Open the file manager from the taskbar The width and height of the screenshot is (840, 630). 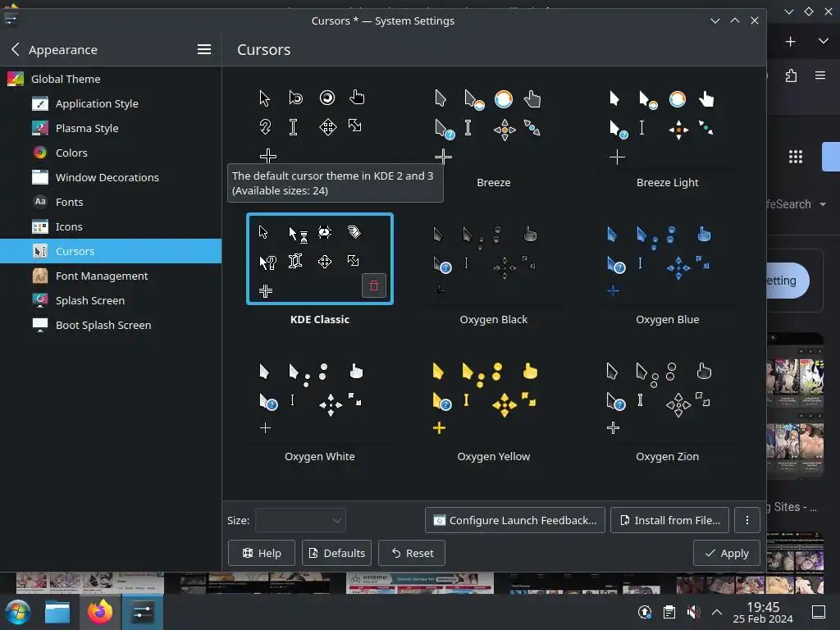(57, 612)
